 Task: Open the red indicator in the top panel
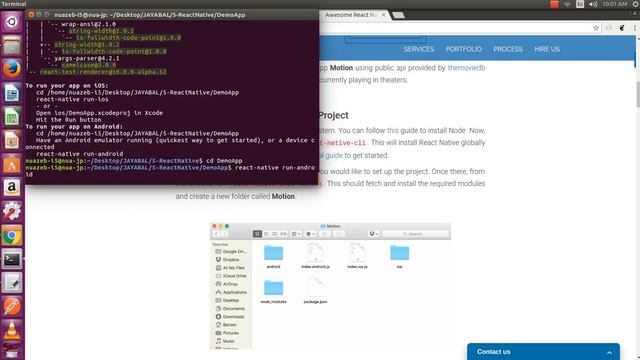click(x=554, y=4)
